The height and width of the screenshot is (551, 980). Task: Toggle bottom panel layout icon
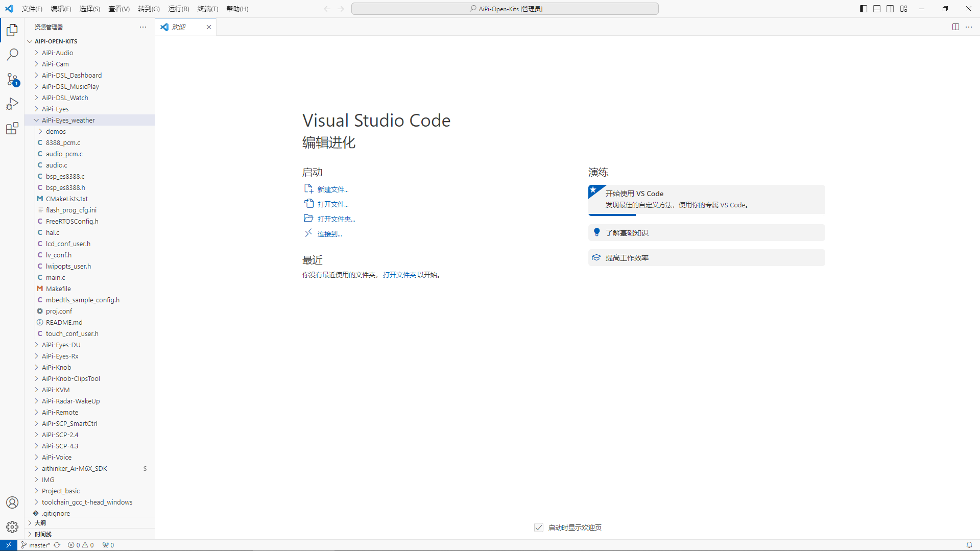coord(877,9)
